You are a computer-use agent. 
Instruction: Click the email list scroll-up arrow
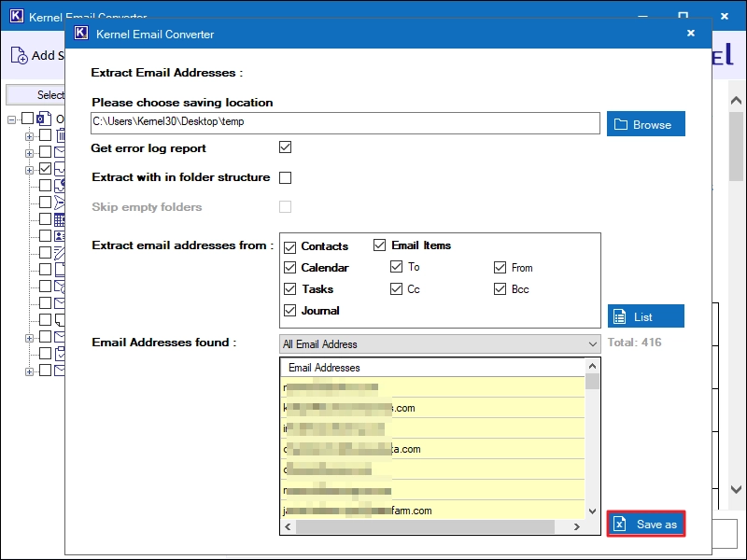pos(592,366)
